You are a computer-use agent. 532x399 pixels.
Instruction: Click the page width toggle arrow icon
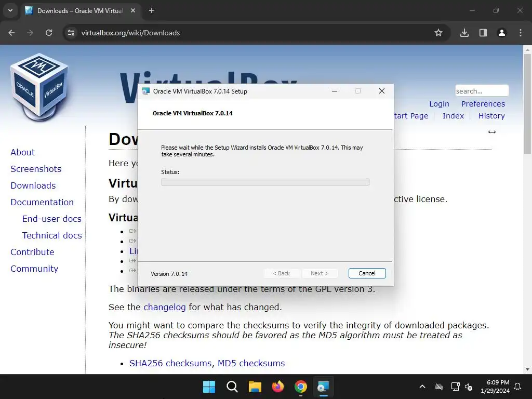(x=492, y=132)
